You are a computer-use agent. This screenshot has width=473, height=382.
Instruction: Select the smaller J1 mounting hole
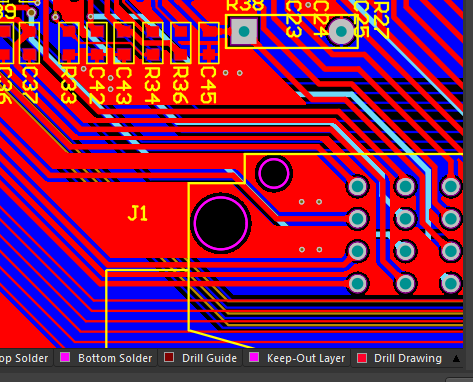[274, 174]
